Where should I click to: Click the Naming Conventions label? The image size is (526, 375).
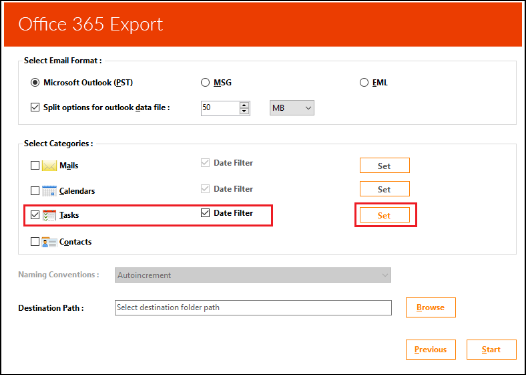point(58,274)
